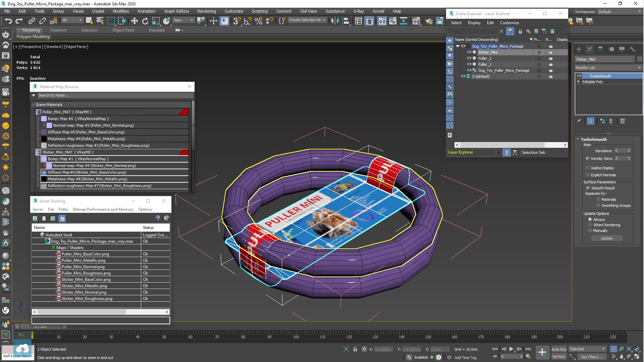Screen dimensions: 644x362
Task: Collapse the Scene Materials group
Action: 34,105
